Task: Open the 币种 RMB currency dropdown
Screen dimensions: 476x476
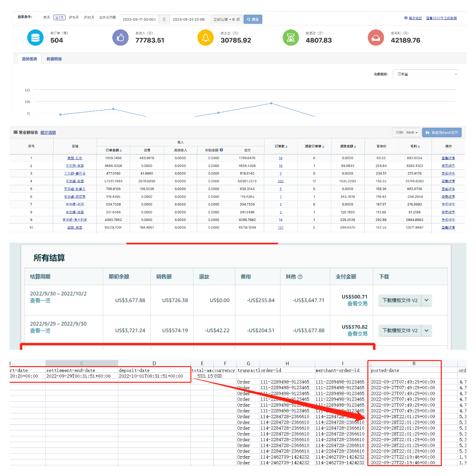Action: tap(407, 132)
